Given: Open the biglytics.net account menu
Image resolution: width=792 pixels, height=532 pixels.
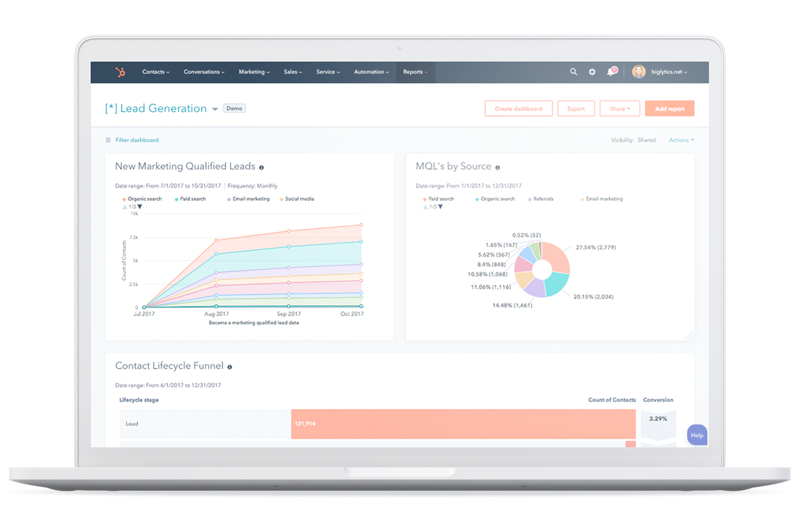Looking at the screenshot, I should (x=669, y=72).
